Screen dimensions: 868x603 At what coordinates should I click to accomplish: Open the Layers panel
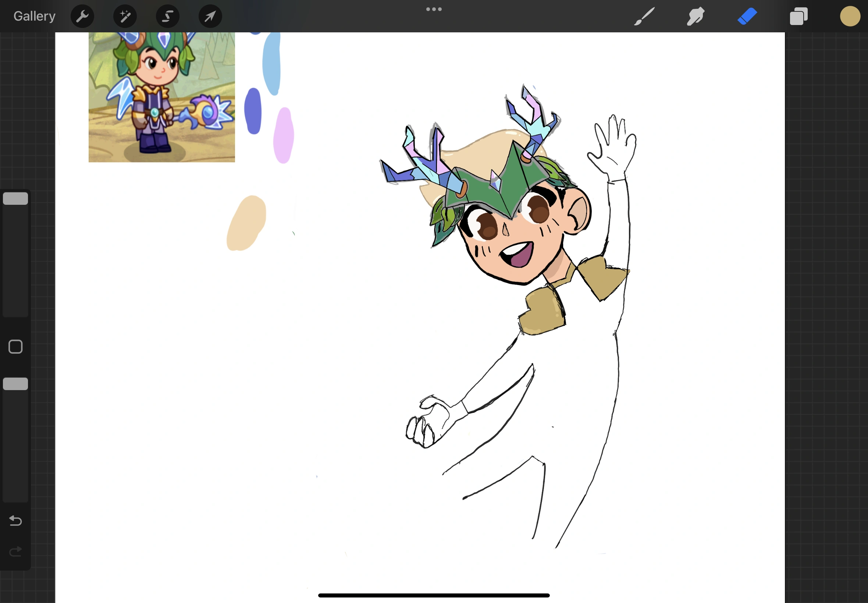tap(798, 16)
